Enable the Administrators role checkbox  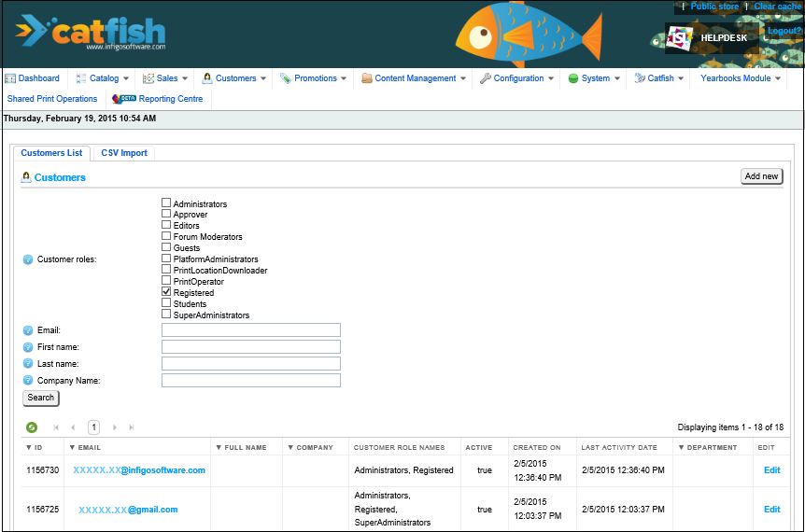click(x=166, y=203)
